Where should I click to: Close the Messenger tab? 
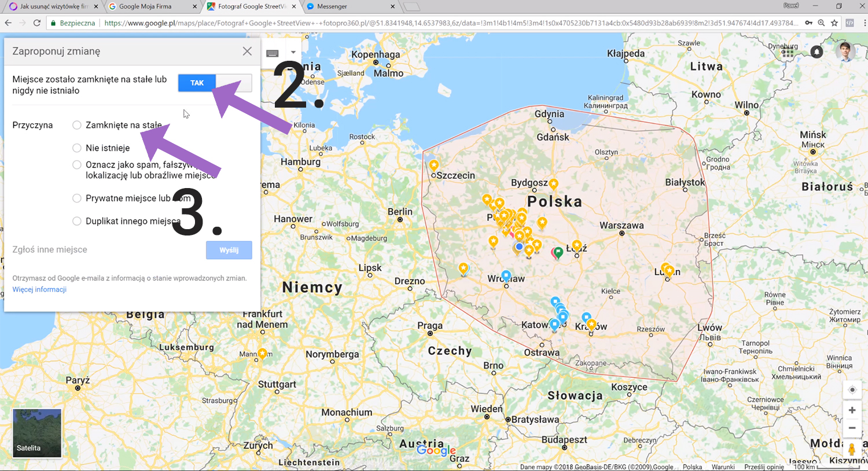point(393,6)
